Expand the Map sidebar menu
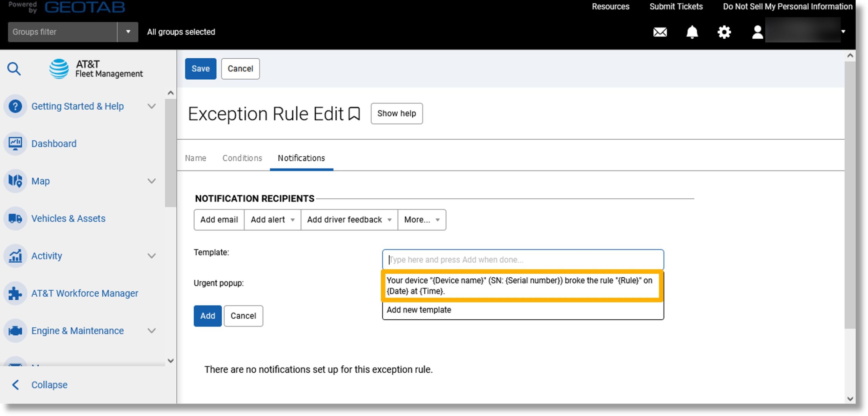 (x=153, y=181)
